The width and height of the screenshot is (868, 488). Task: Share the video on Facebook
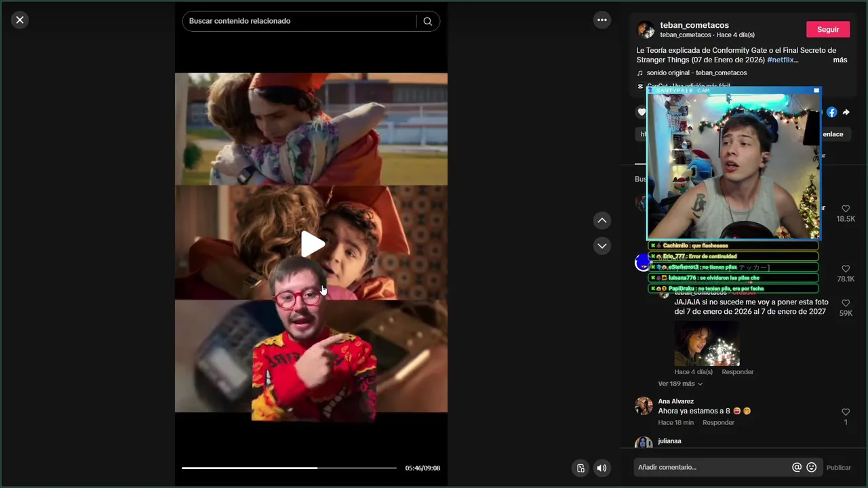(831, 113)
